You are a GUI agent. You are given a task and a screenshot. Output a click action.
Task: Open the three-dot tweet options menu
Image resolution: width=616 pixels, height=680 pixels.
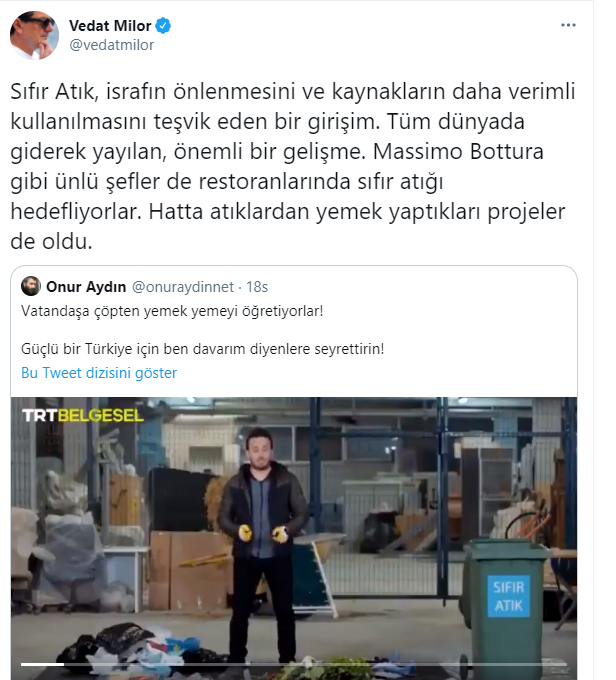(568, 25)
